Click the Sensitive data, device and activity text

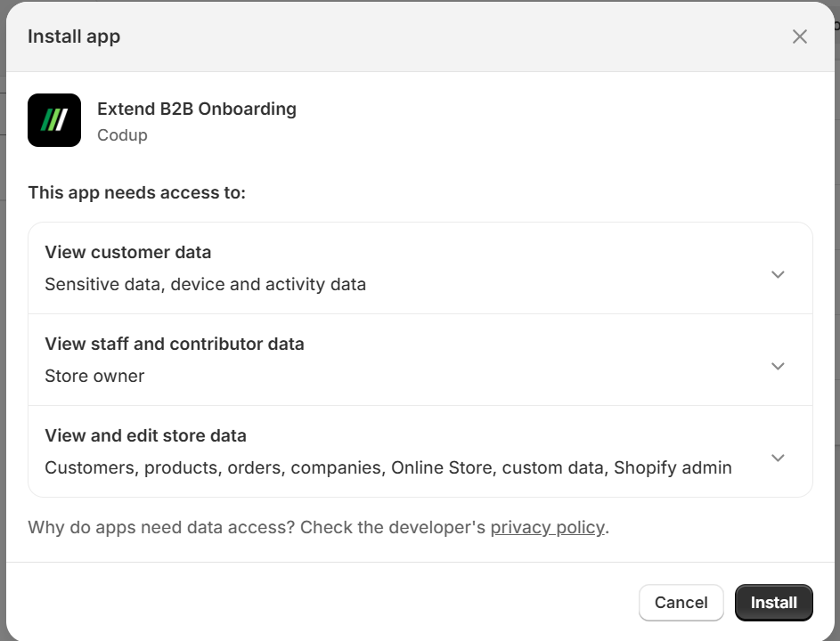click(205, 284)
